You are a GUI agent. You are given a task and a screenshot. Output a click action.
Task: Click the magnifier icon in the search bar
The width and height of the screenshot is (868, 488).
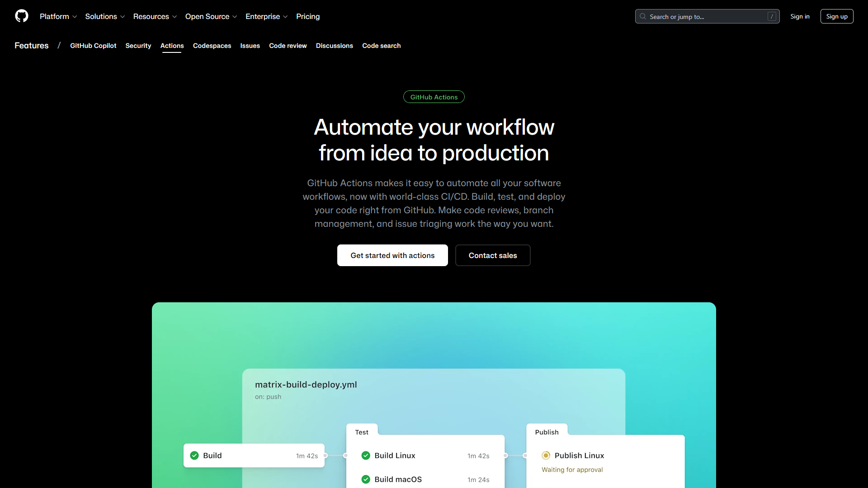643,16
